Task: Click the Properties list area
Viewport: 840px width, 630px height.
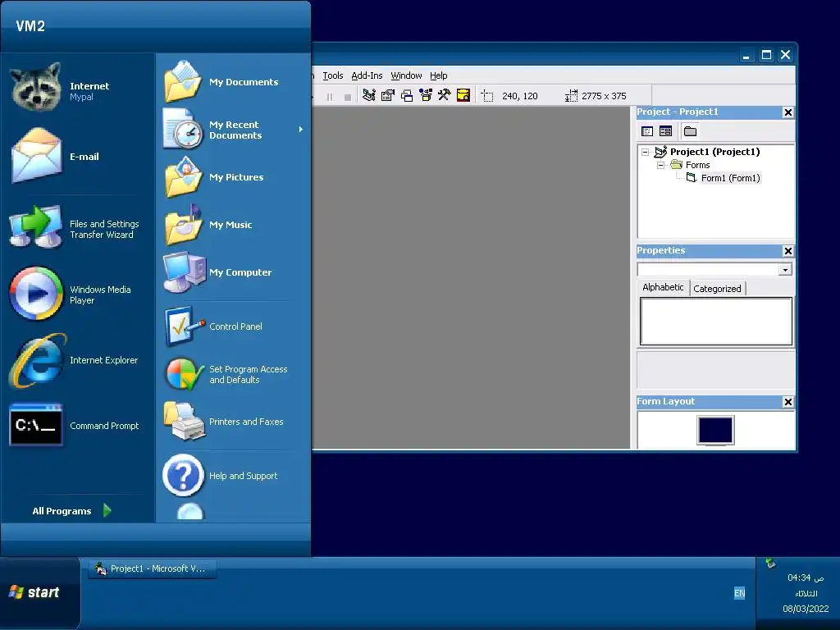Action: coord(715,322)
